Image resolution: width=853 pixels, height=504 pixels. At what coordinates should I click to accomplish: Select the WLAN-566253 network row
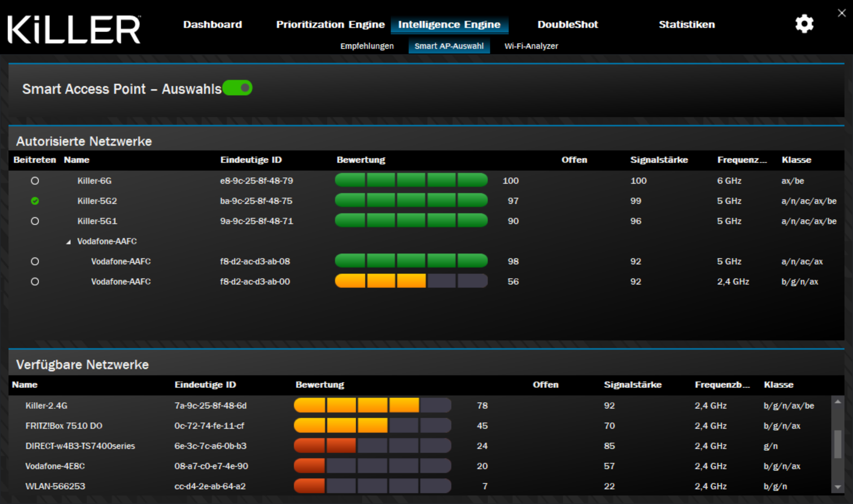420,486
